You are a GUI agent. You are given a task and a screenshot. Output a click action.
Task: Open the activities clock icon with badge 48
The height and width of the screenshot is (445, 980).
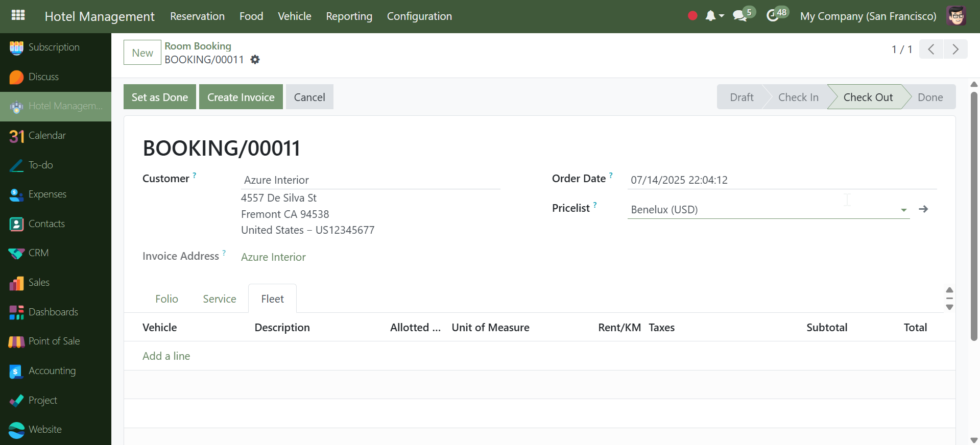click(x=773, y=16)
